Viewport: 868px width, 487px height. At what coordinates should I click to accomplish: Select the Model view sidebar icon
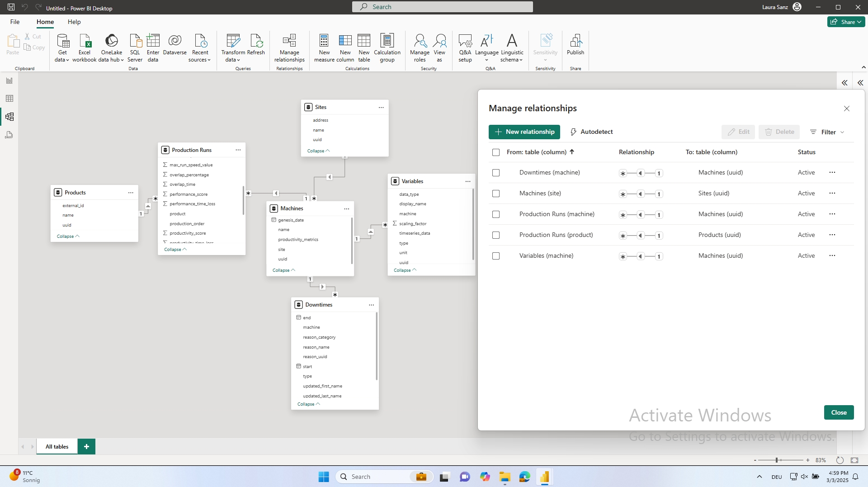pyautogui.click(x=9, y=117)
